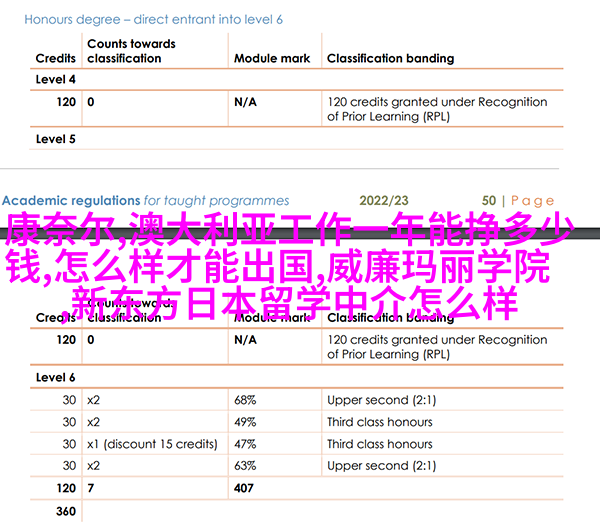Image resolution: width=600 pixels, height=524 pixels.
Task: Click the "Level 5" row label
Action: pyautogui.click(x=55, y=139)
